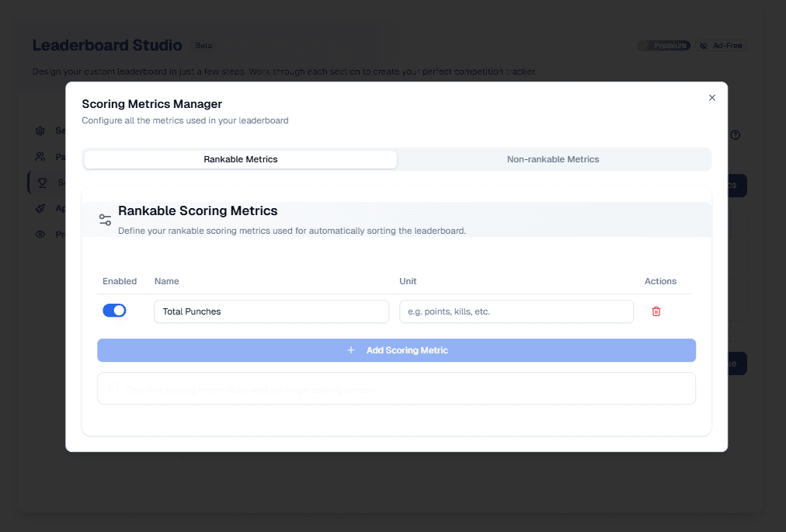Click the Leaderboard Studio page title
Image resolution: width=786 pixels, height=532 pixels.
pos(107,45)
